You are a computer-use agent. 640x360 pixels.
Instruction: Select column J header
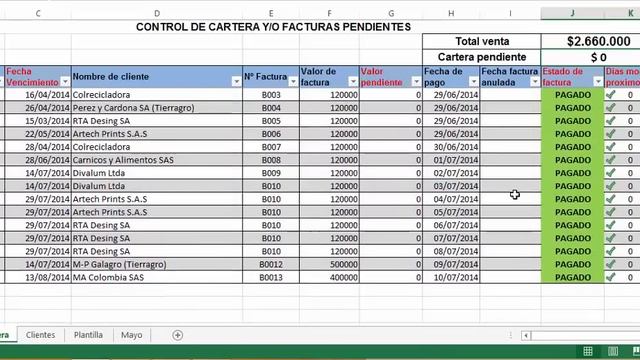572,13
